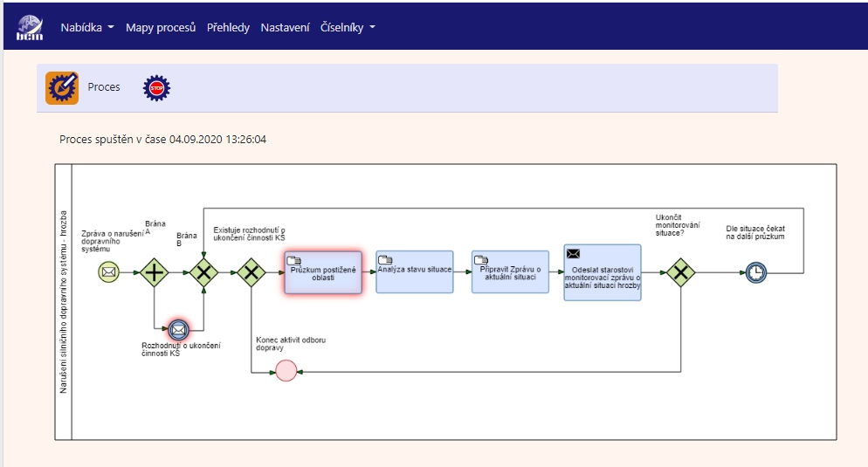The width and height of the screenshot is (868, 467).
Task: Open Mapy procesů menu item
Action: coord(161,28)
